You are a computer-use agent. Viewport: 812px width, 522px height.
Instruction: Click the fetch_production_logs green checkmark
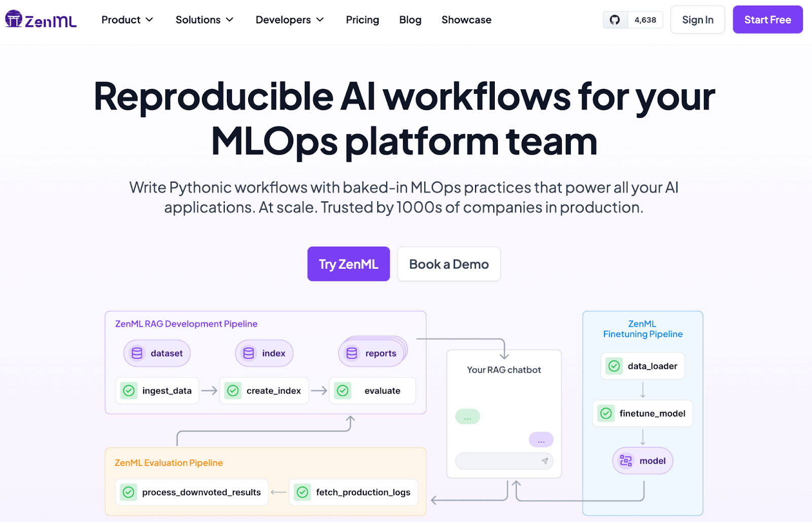[303, 492]
